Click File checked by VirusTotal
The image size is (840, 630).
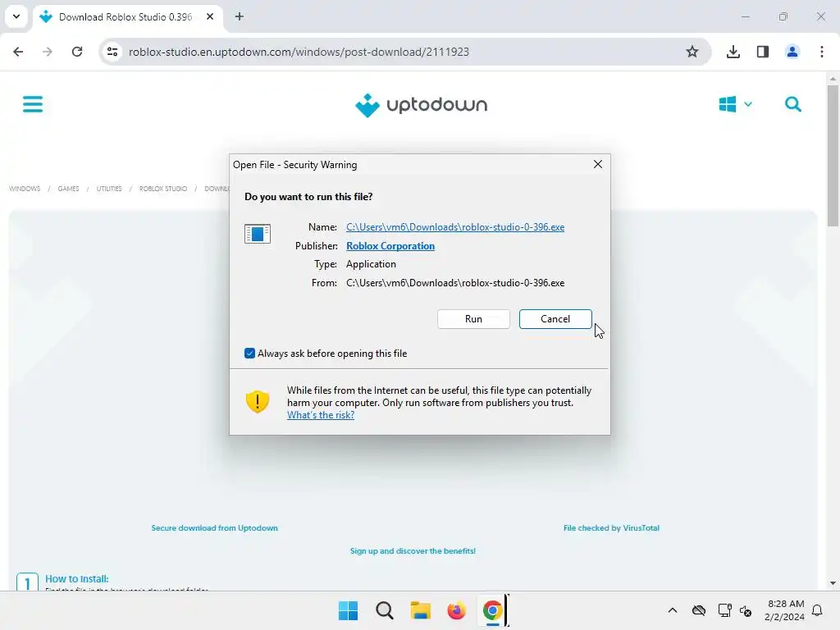611,527
